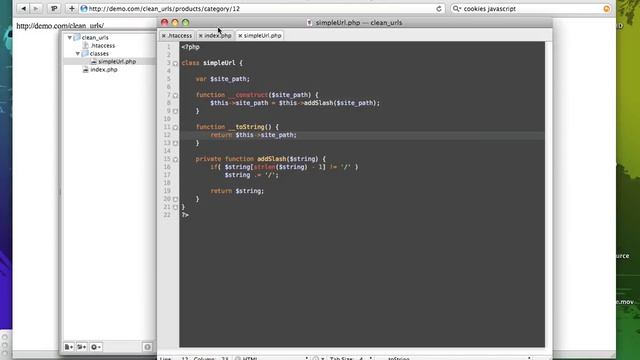Click the globe site icon in address bar

coord(84,9)
